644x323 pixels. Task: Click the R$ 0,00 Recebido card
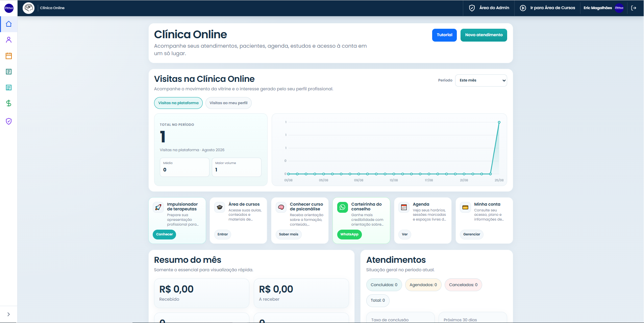202,293
